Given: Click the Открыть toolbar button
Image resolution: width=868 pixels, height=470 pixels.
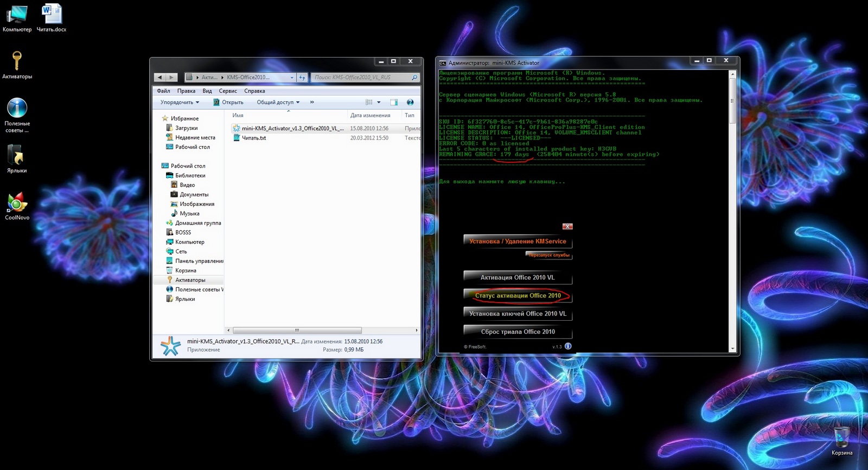Looking at the screenshot, I should point(228,102).
